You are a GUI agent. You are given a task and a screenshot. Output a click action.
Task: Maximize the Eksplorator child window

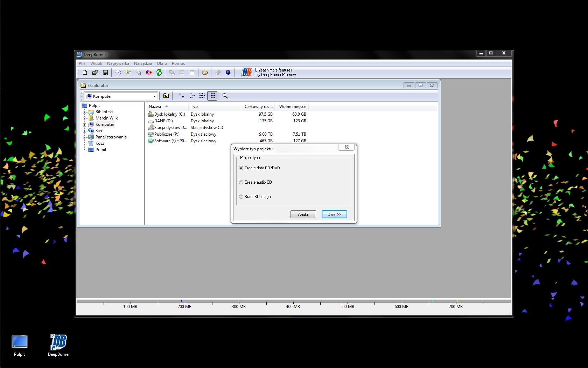420,85
